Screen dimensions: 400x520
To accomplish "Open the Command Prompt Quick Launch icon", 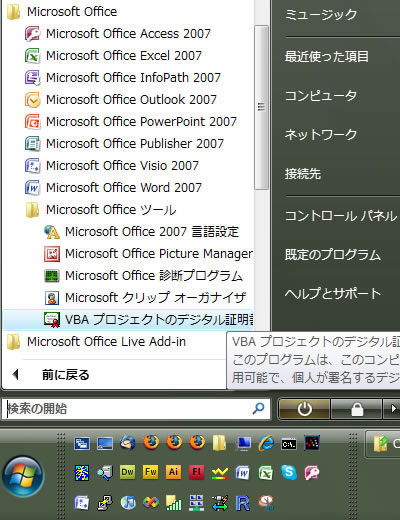I will tap(289, 443).
